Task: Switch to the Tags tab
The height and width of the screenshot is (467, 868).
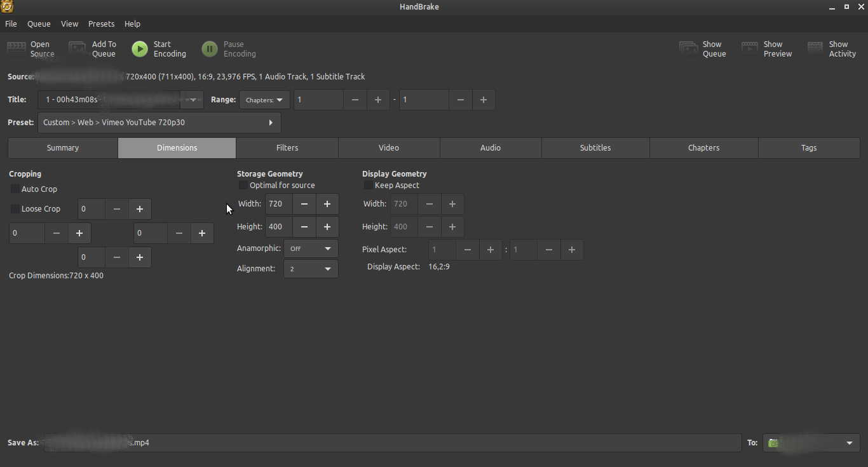Action: 809,148
